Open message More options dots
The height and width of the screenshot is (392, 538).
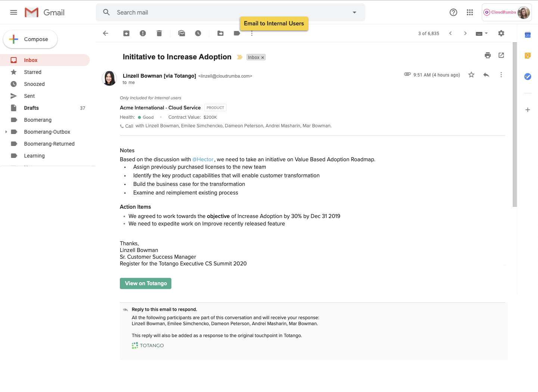tap(501, 75)
